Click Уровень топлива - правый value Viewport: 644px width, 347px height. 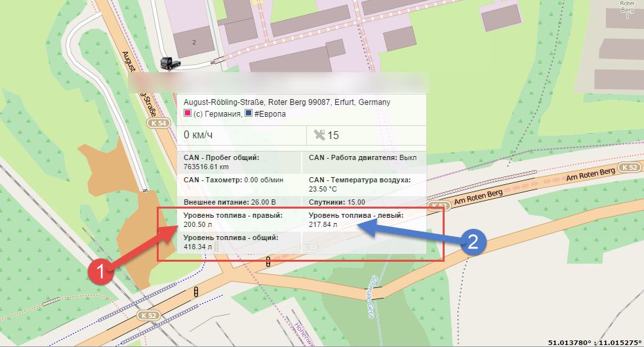pyautogui.click(x=195, y=224)
